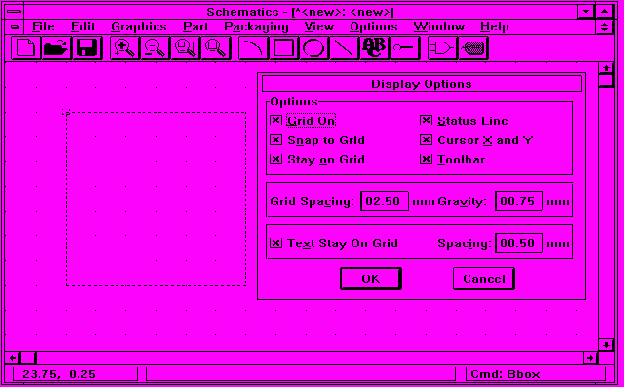This screenshot has height=387, width=624.
Task: Click the Display Options dialog title bar
Action: point(422,84)
